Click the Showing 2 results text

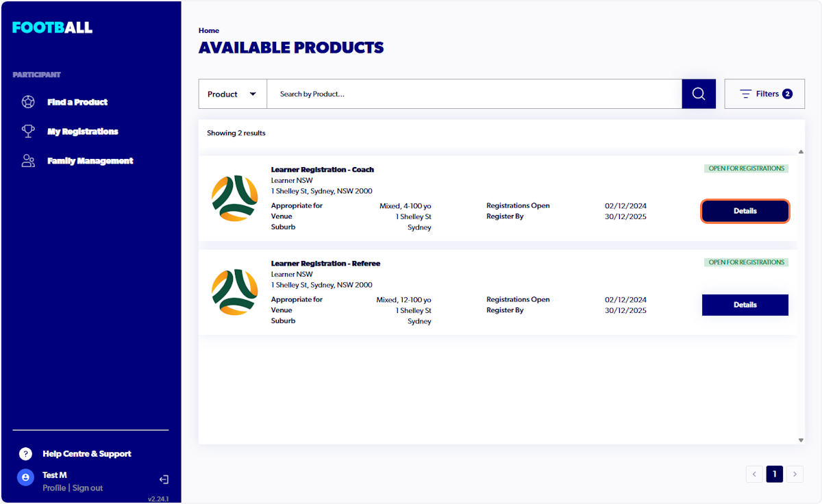[x=236, y=133]
